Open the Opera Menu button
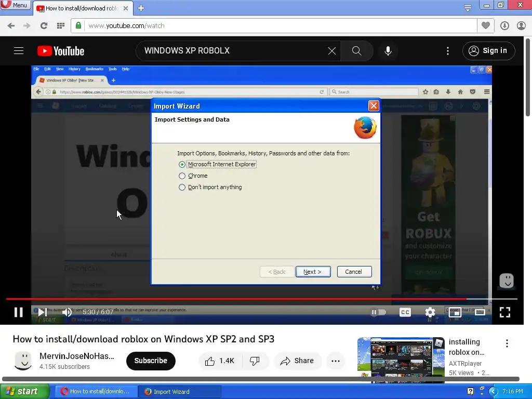The image size is (532, 399). point(15,5)
